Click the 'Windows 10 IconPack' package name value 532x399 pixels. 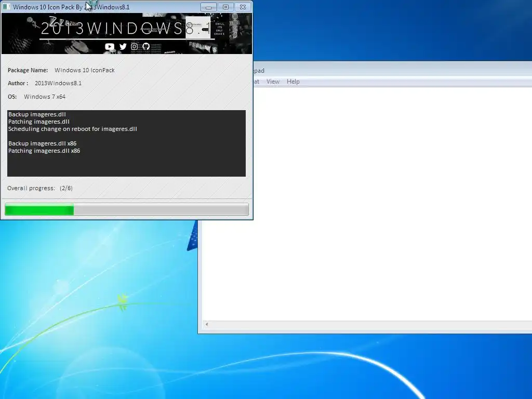click(x=85, y=70)
